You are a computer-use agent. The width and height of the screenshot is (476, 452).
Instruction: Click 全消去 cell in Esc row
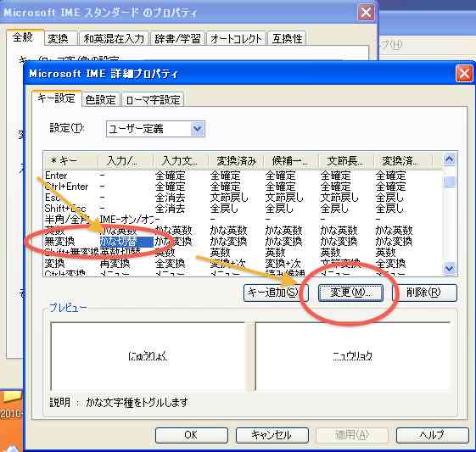point(171,198)
